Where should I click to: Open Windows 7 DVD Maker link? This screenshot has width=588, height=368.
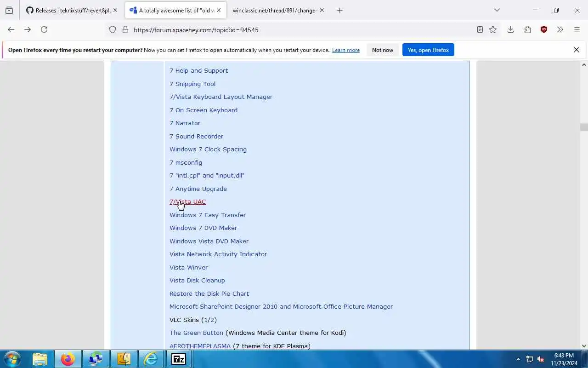(x=203, y=228)
